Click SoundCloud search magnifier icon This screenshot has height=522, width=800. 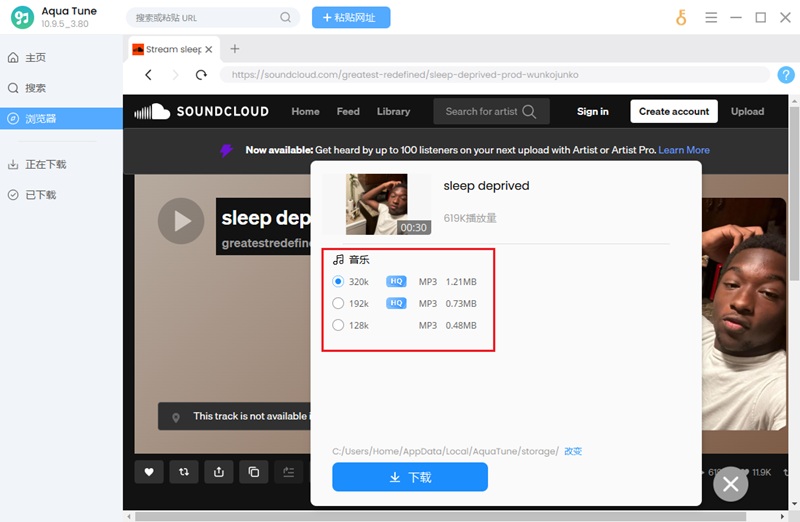tap(529, 111)
